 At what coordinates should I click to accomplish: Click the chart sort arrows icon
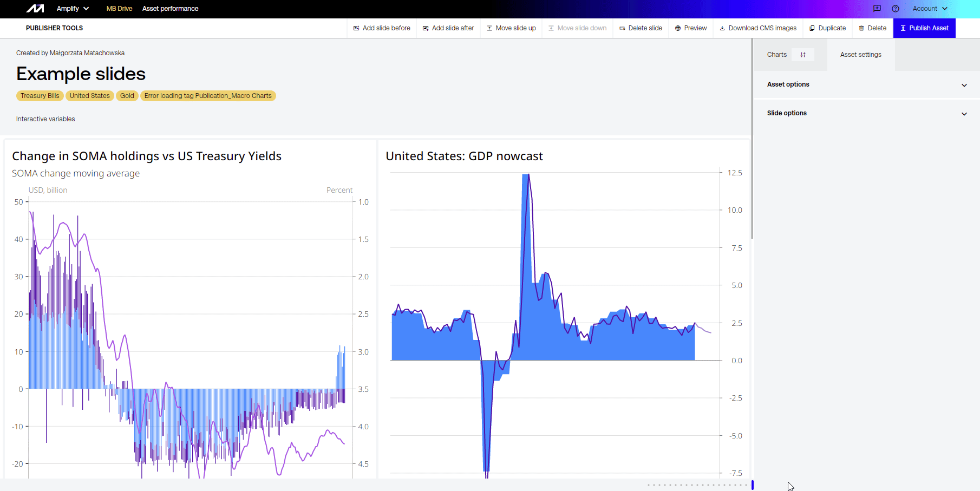[x=803, y=55]
